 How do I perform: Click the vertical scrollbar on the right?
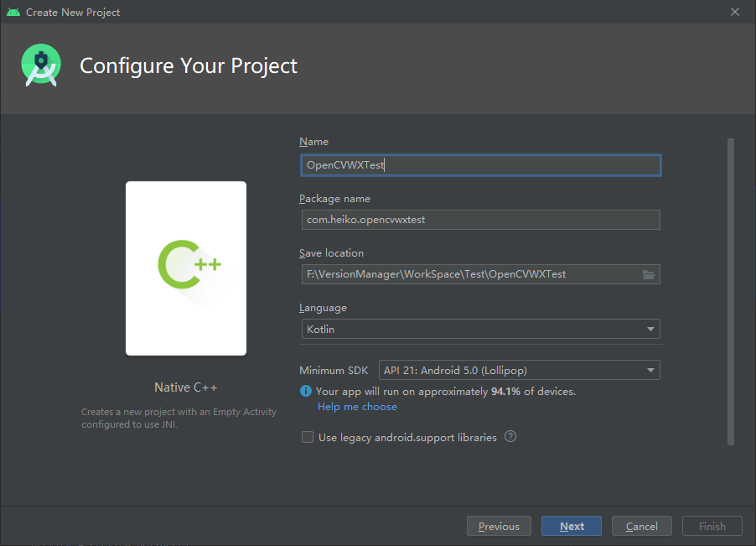731,292
